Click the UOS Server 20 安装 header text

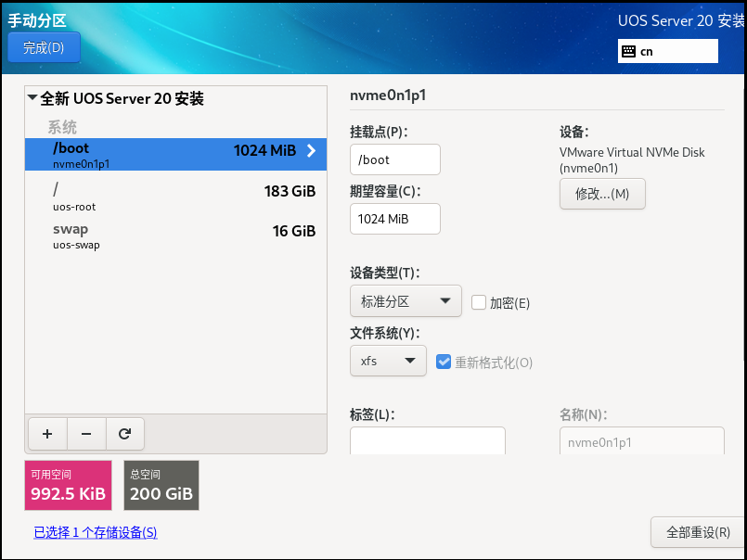(682, 21)
